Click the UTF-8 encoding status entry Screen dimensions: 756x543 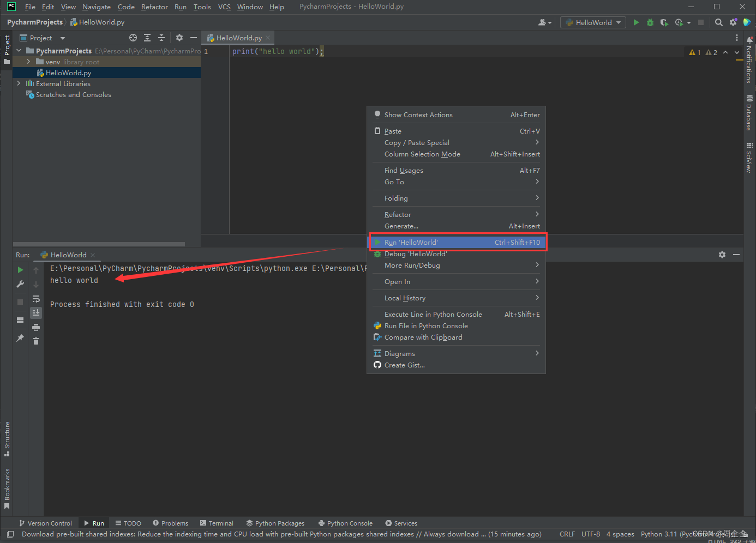591,534
